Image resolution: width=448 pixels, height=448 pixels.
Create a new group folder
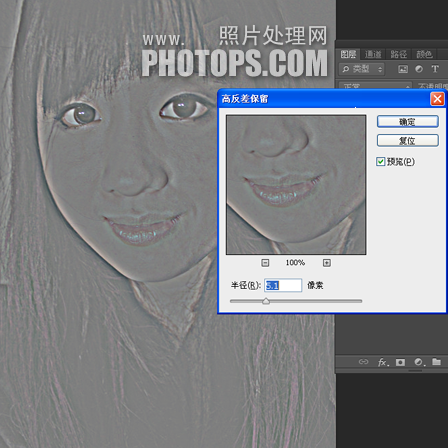[x=436, y=362]
